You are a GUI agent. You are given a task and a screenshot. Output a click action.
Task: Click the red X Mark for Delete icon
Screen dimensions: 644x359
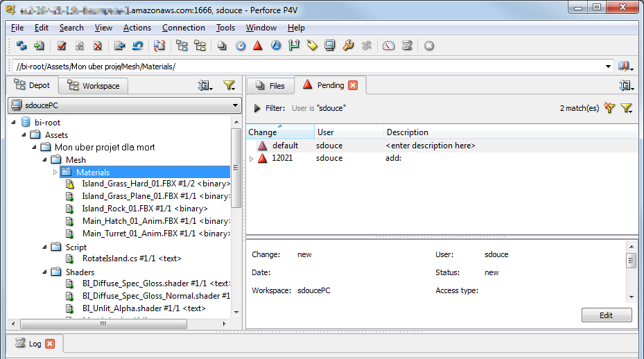(x=97, y=46)
